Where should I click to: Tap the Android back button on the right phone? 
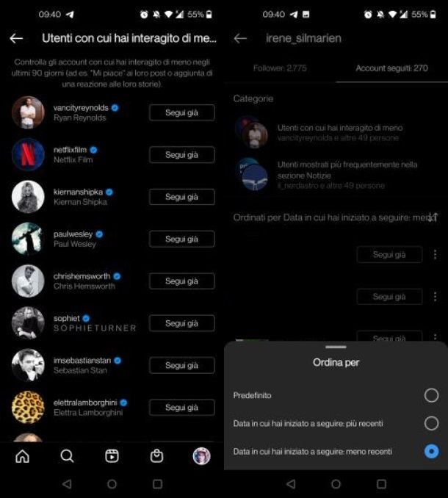click(x=291, y=484)
